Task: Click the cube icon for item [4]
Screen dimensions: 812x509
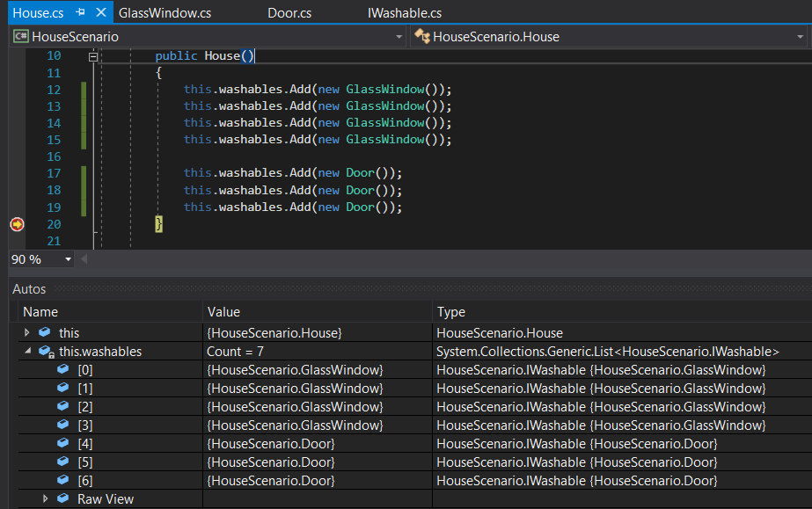Action: [x=63, y=443]
